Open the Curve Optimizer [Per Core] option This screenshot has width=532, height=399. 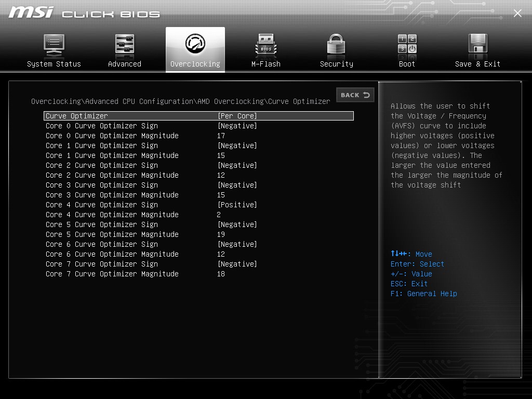point(237,116)
